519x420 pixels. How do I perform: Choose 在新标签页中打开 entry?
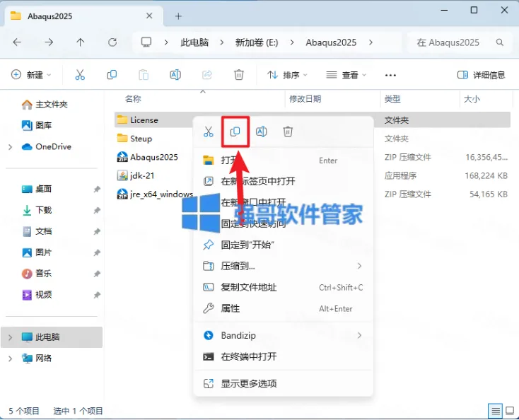tap(283, 181)
